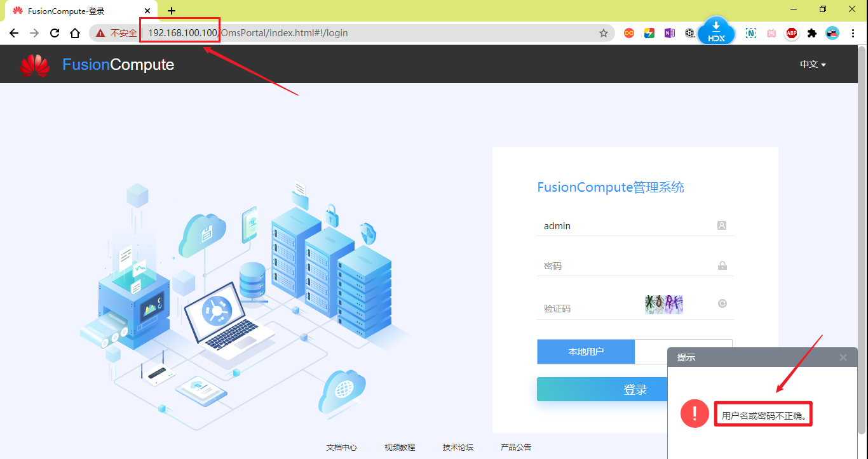Image resolution: width=868 pixels, height=459 pixels.
Task: Click the Huawei logo in header
Action: coord(35,65)
